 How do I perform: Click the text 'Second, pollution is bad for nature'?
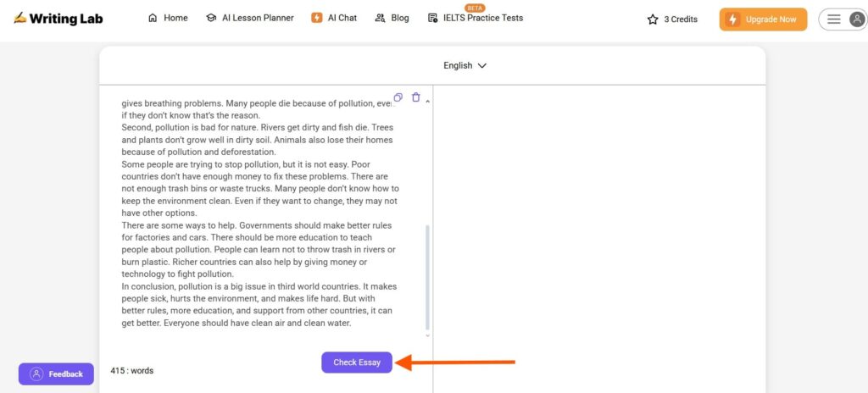190,127
